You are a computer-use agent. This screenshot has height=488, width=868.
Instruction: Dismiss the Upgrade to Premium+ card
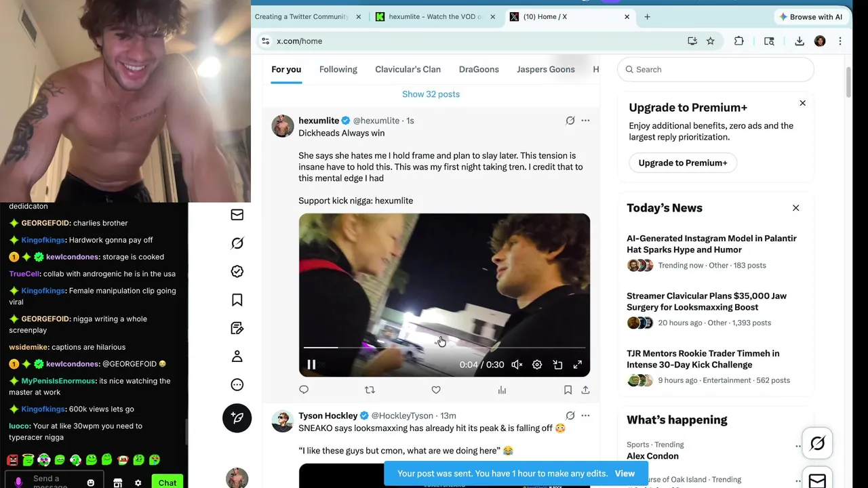pyautogui.click(x=802, y=103)
